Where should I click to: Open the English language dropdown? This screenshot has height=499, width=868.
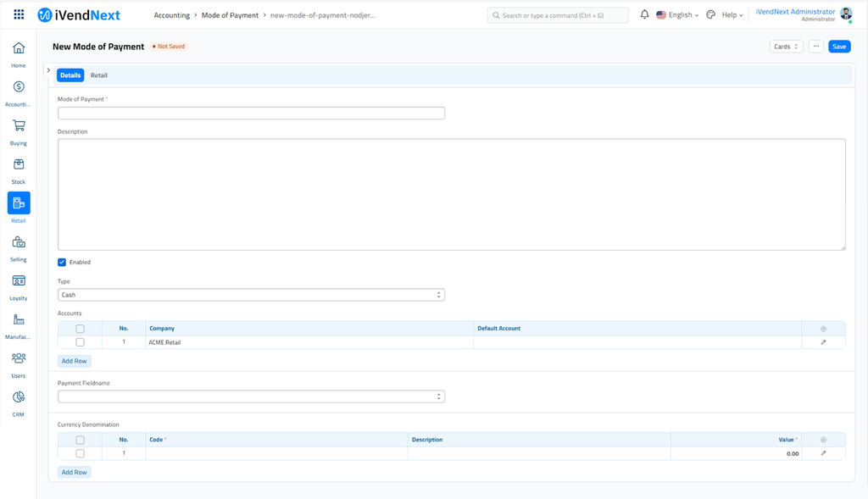(x=678, y=15)
